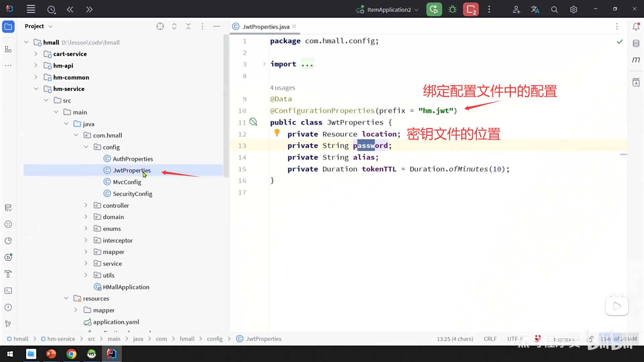Click the CRLF line separator widget
Viewport: 644px width, 362px height.
click(490, 339)
